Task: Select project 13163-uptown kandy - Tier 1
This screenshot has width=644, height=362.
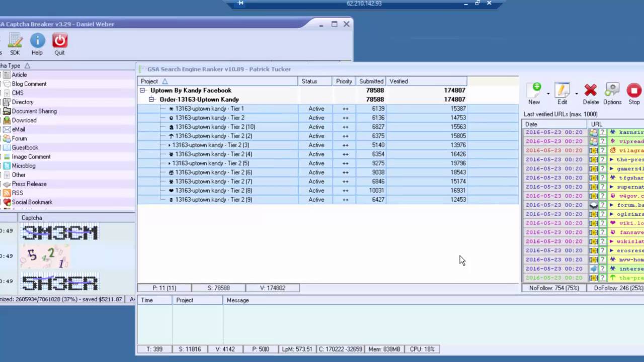Action: pos(209,109)
